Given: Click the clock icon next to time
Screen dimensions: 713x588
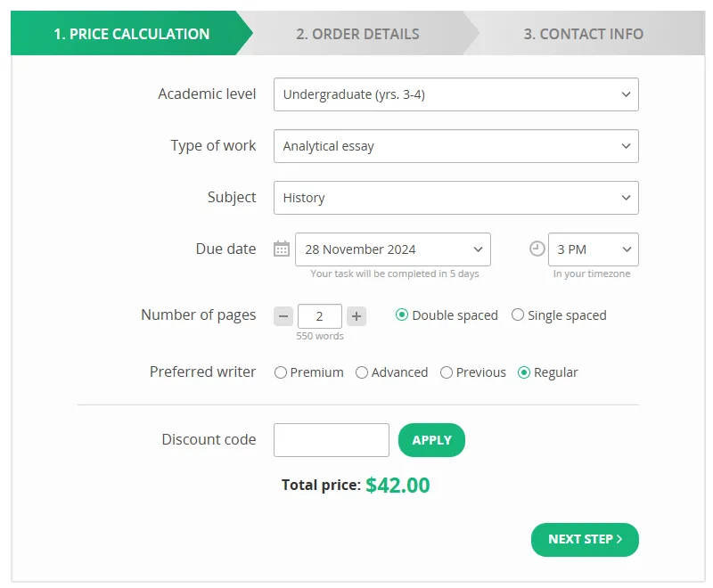Looking at the screenshot, I should point(537,249).
